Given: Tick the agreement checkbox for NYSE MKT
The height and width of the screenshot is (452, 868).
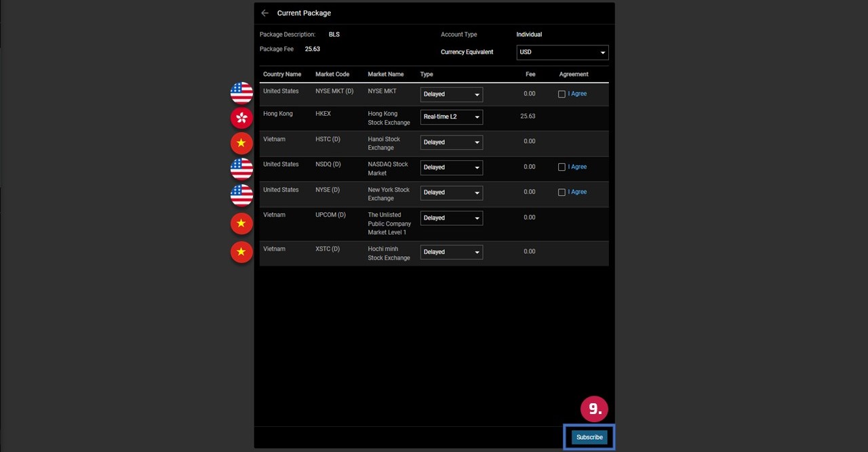Looking at the screenshot, I should pos(561,94).
